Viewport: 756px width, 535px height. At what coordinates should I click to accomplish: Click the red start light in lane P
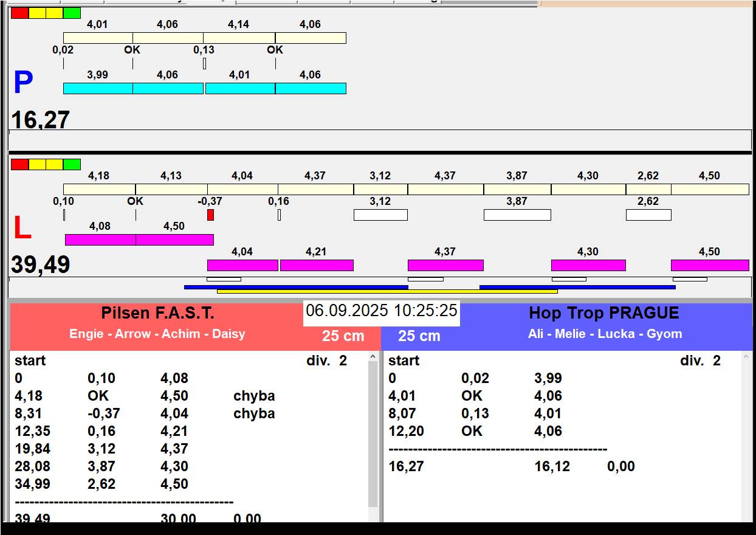pyautogui.click(x=19, y=13)
